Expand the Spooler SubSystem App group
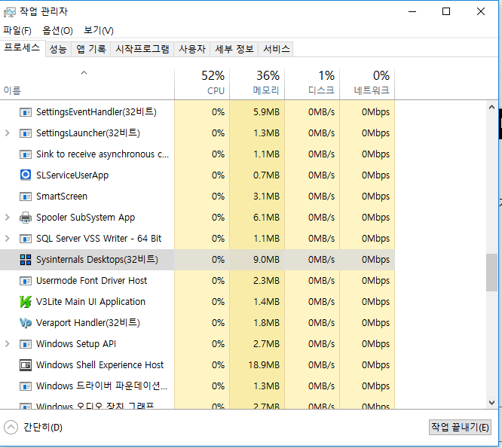Viewport: 502px width, 448px height. point(8,218)
